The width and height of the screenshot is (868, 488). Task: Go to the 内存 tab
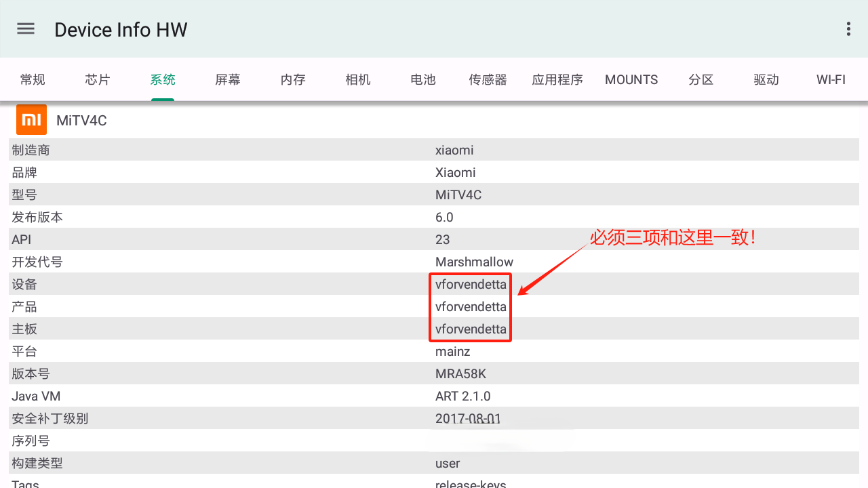coord(293,79)
